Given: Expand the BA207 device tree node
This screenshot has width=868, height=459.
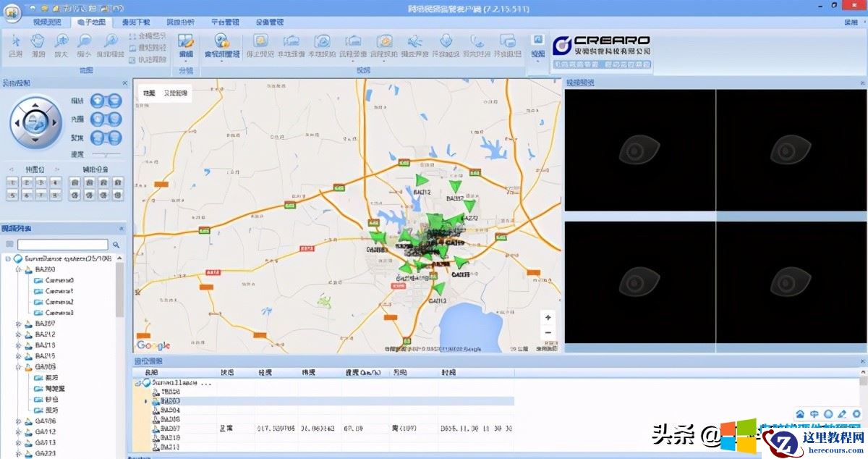Looking at the screenshot, I should point(18,324).
